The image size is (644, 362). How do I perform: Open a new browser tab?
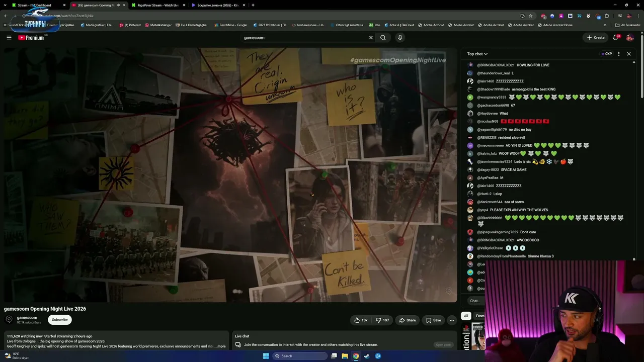[x=253, y=5]
